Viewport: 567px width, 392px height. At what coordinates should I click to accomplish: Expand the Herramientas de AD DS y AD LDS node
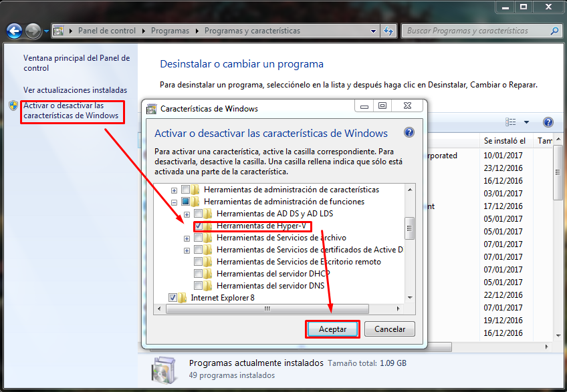[187, 214]
